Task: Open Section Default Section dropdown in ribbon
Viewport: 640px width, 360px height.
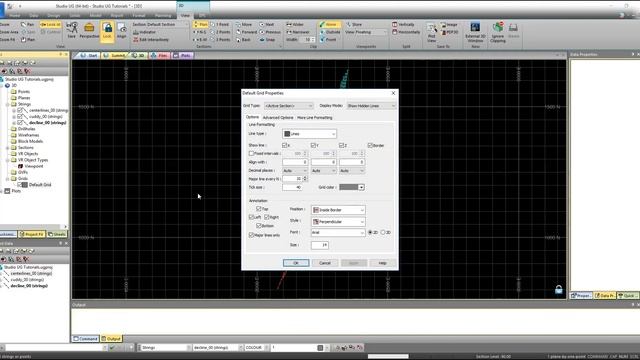Action: 160,24
